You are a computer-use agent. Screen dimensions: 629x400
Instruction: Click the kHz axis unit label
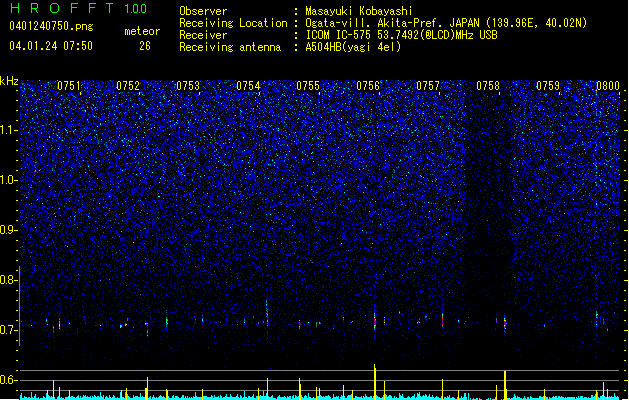9,81
